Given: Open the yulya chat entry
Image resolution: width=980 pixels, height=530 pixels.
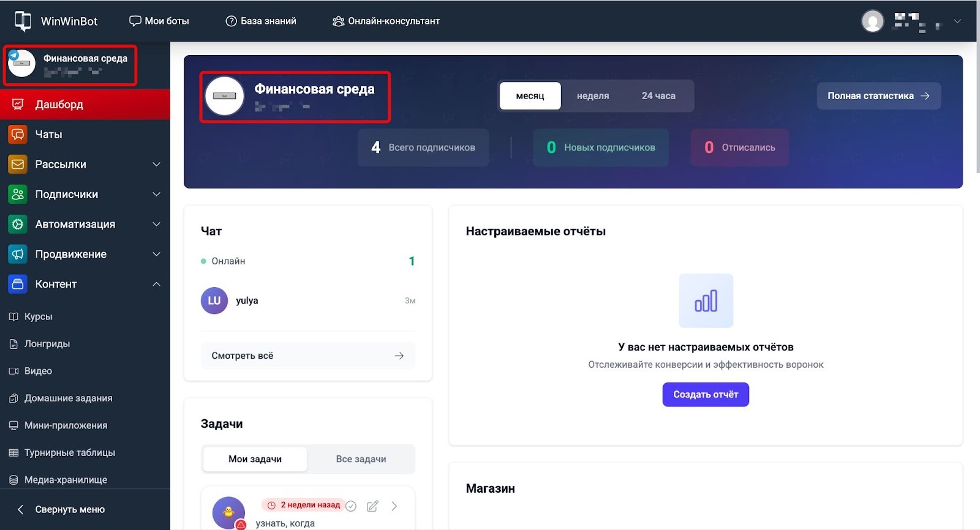Looking at the screenshot, I should pyautogui.click(x=247, y=300).
